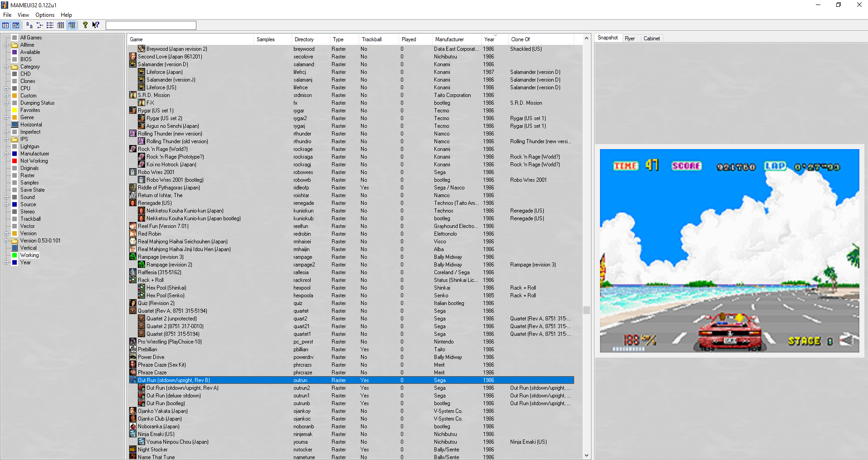Select the Snapshot tab
The width and height of the screenshot is (868, 460).
click(x=608, y=38)
